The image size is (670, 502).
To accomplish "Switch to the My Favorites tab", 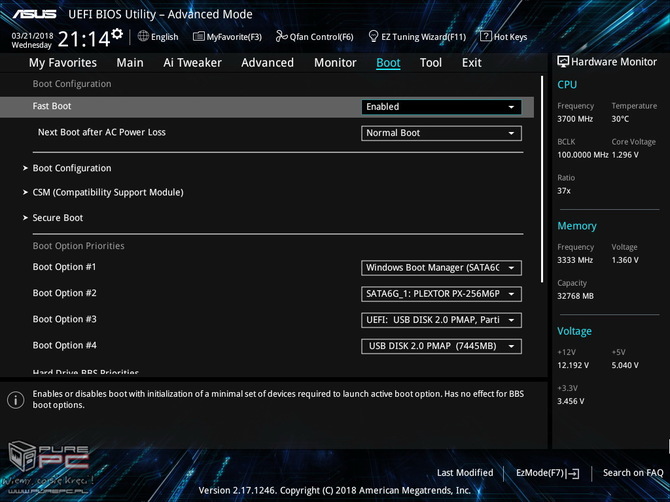I will 63,63.
